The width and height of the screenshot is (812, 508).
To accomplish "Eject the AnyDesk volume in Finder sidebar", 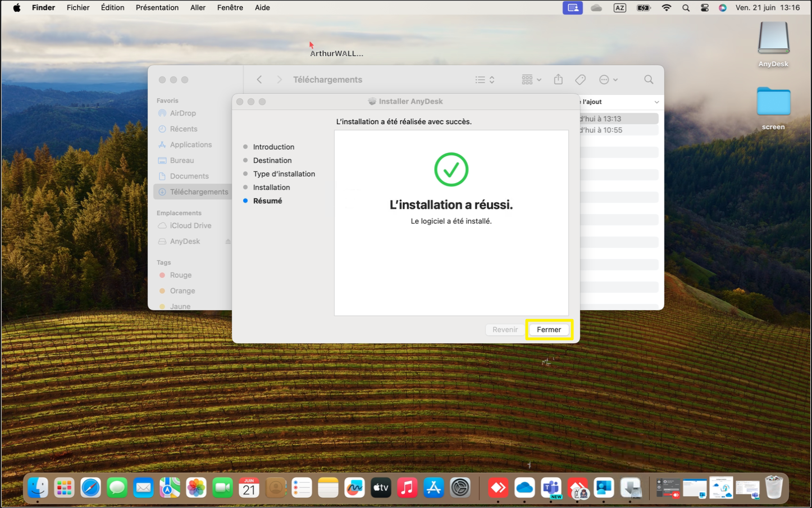I will [228, 242].
